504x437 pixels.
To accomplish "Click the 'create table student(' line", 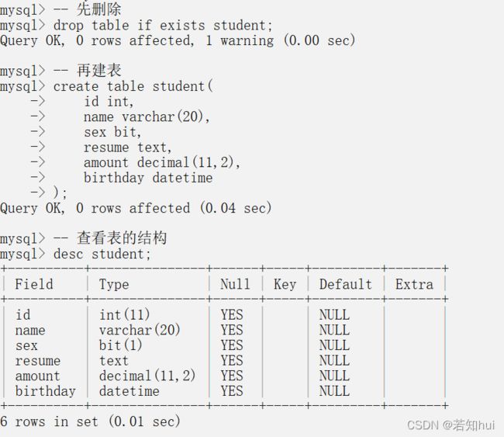I will pyautogui.click(x=133, y=86).
